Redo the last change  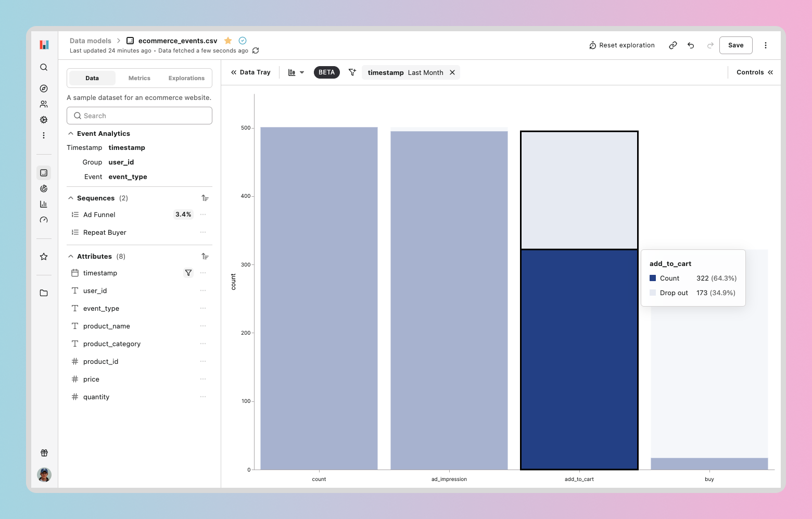[x=710, y=45]
